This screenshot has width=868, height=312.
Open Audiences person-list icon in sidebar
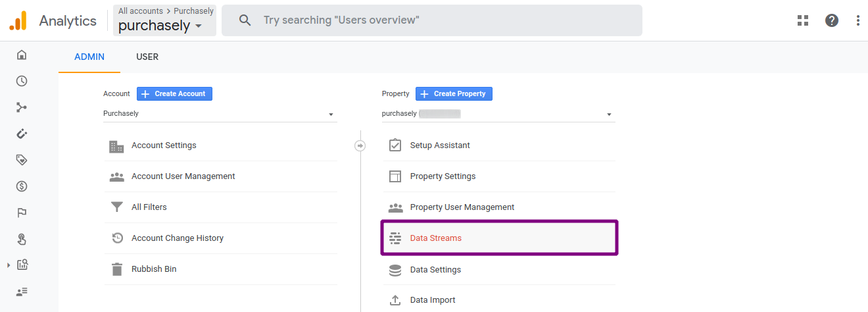point(22,292)
